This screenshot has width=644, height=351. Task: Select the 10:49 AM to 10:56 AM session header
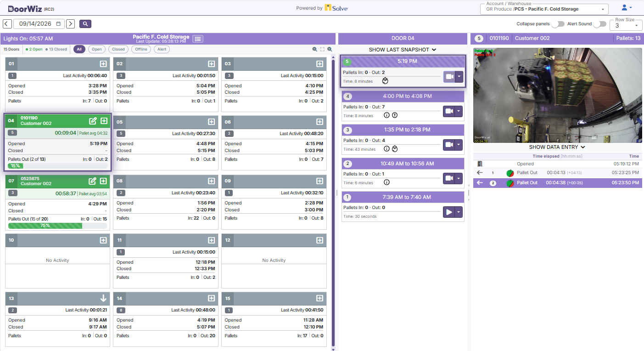pos(403,164)
